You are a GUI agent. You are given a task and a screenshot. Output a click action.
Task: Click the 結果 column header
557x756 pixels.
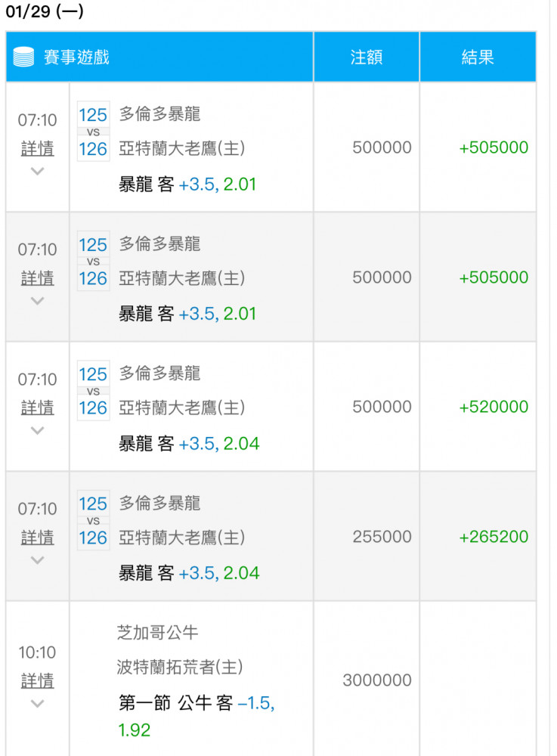pyautogui.click(x=478, y=57)
